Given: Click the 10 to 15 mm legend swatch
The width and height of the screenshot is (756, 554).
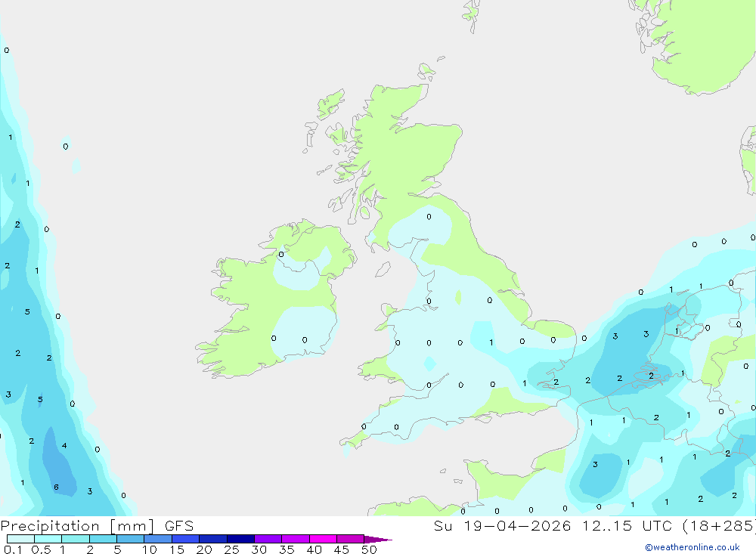Looking at the screenshot, I should [158, 539].
